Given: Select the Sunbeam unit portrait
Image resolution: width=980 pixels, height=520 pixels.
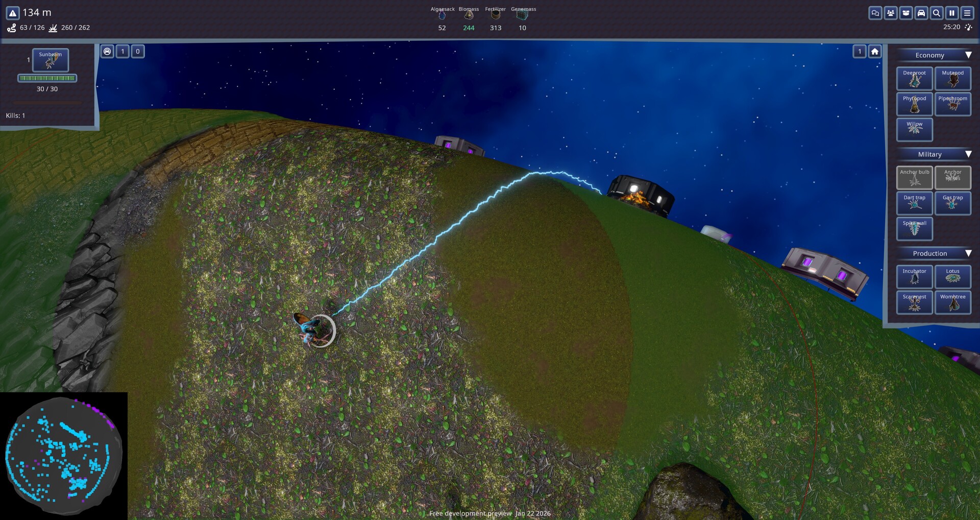Looking at the screenshot, I should point(50,60).
